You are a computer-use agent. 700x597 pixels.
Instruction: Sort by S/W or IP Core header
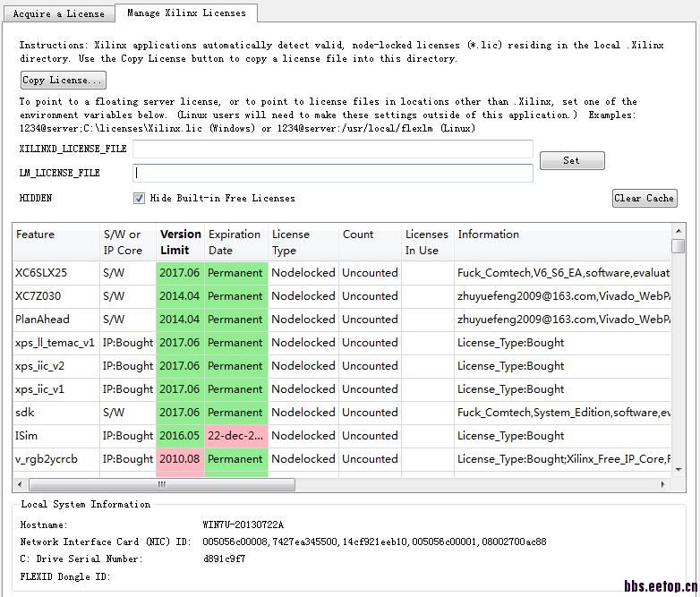(x=128, y=242)
